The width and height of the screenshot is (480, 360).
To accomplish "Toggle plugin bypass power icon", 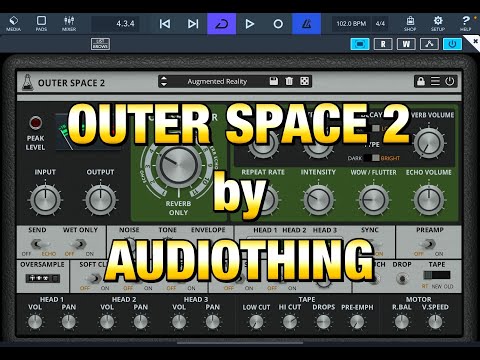I will 450,81.
